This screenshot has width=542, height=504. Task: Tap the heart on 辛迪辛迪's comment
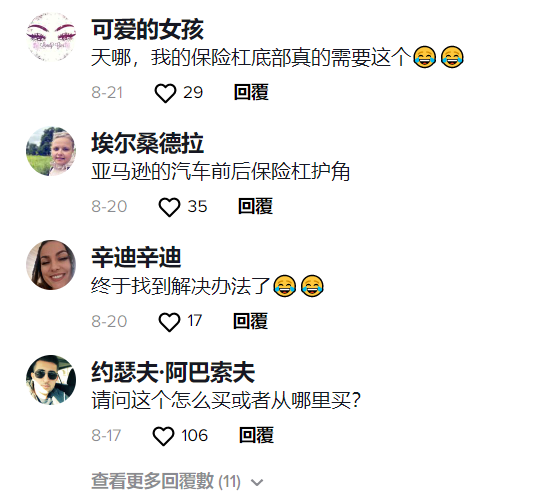coord(169,322)
